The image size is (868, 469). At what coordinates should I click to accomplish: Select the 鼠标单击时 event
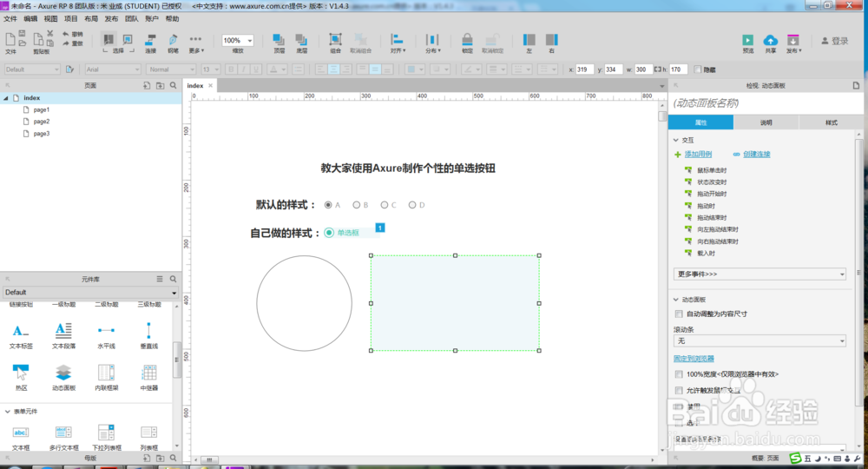(712, 170)
